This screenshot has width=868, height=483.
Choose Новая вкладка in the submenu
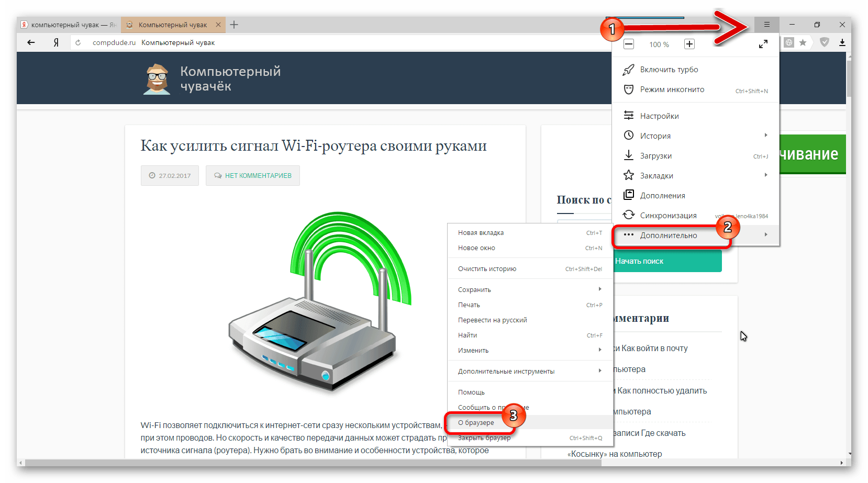[530, 233]
